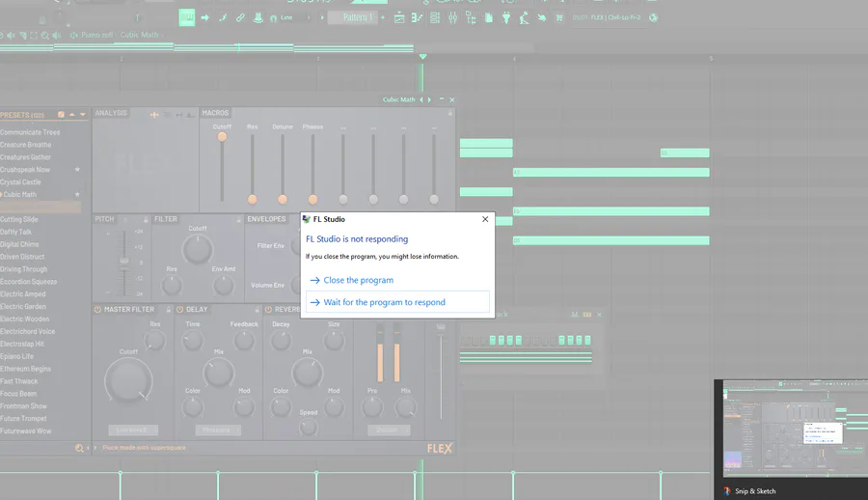Open the mixer icon in toolbar
This screenshot has width=868, height=500.
click(x=453, y=17)
